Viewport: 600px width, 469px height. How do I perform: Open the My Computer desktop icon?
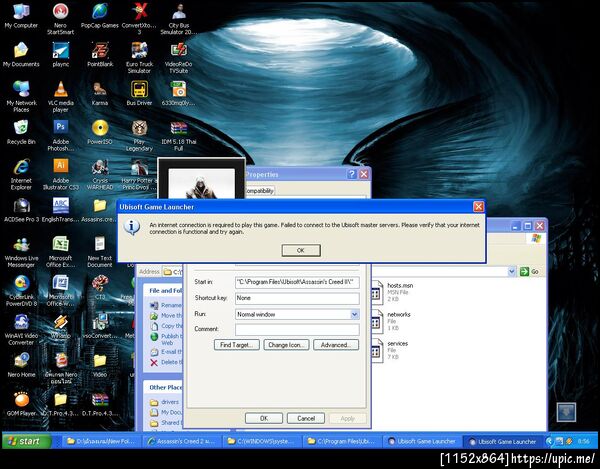pyautogui.click(x=21, y=16)
